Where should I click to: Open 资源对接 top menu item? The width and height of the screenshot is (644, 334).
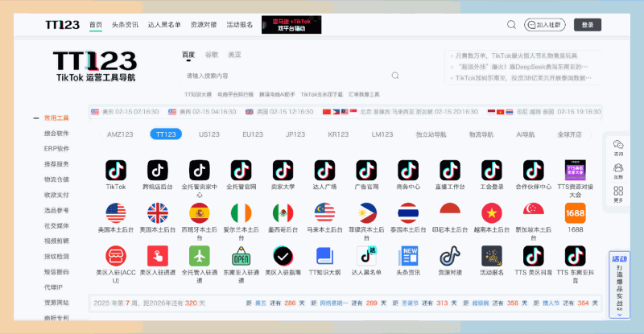(204, 25)
